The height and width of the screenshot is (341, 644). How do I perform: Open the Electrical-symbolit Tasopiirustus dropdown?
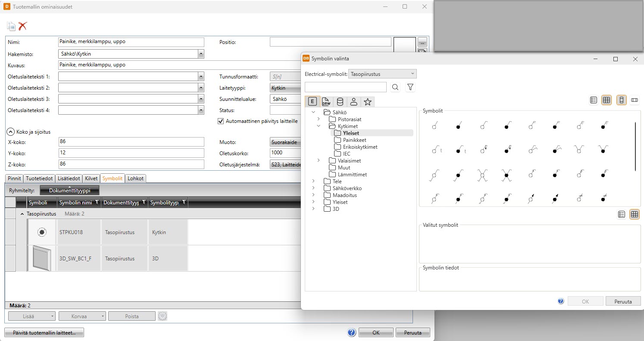[382, 74]
